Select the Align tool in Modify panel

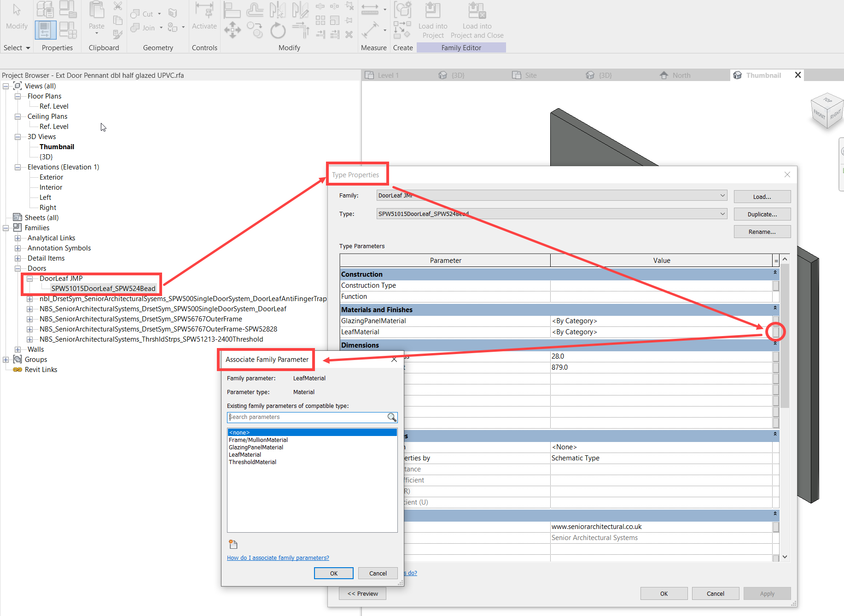tap(232, 10)
